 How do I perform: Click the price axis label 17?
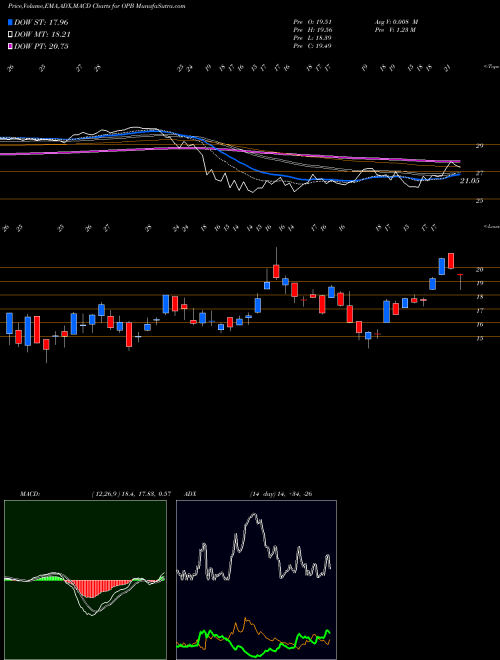[479, 311]
